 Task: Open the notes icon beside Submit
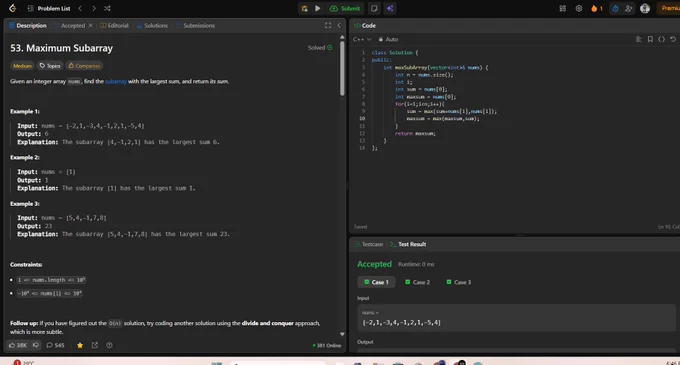tap(374, 8)
